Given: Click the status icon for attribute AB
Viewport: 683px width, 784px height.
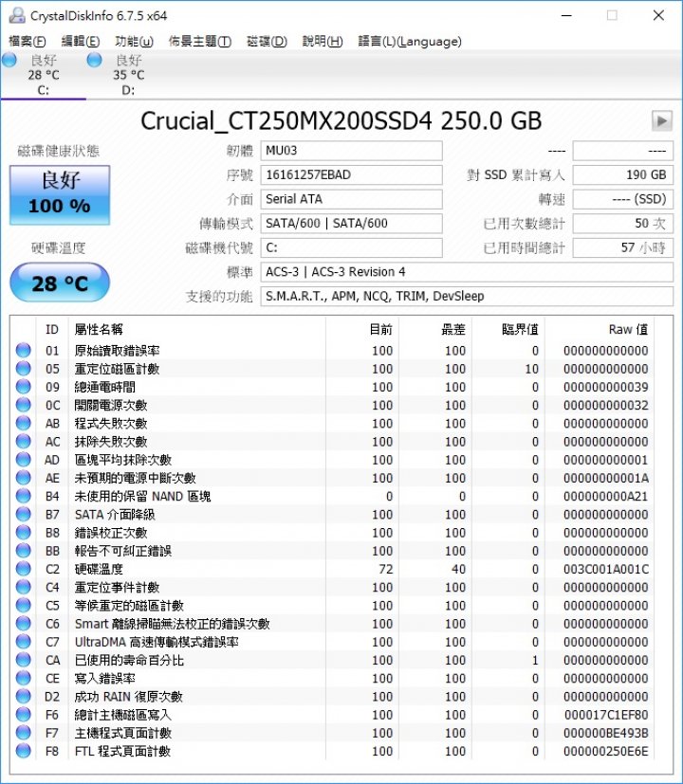Looking at the screenshot, I should coord(24,423).
